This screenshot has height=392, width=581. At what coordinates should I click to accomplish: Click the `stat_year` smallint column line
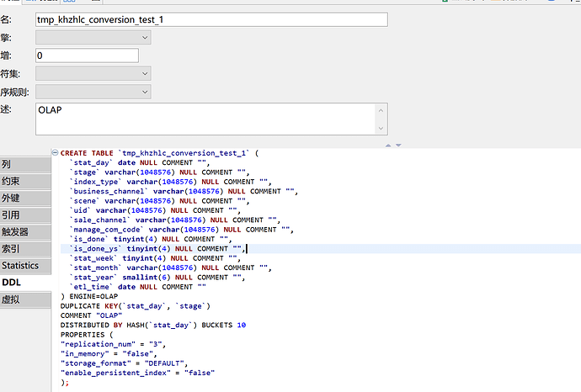[x=157, y=278]
